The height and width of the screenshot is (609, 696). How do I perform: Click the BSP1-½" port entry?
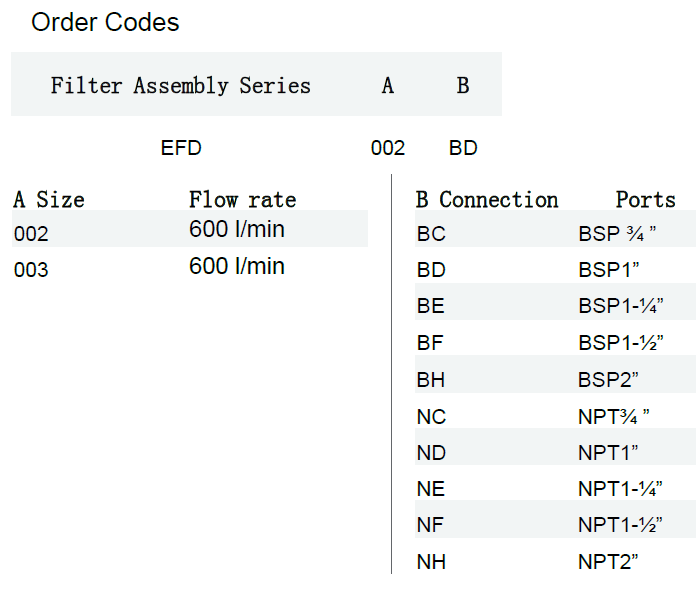[620, 343]
